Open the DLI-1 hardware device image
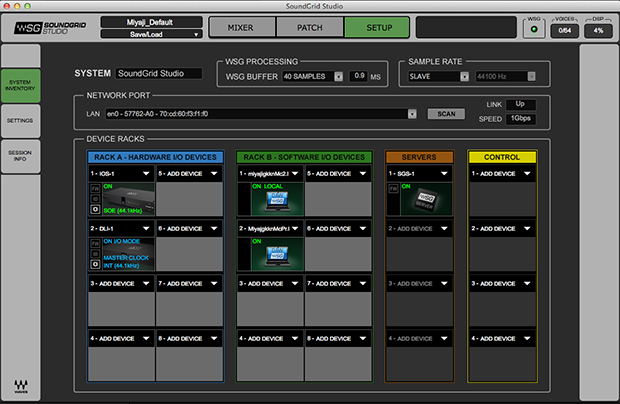Screen dimensions: 620x404 pyautogui.click(x=129, y=254)
